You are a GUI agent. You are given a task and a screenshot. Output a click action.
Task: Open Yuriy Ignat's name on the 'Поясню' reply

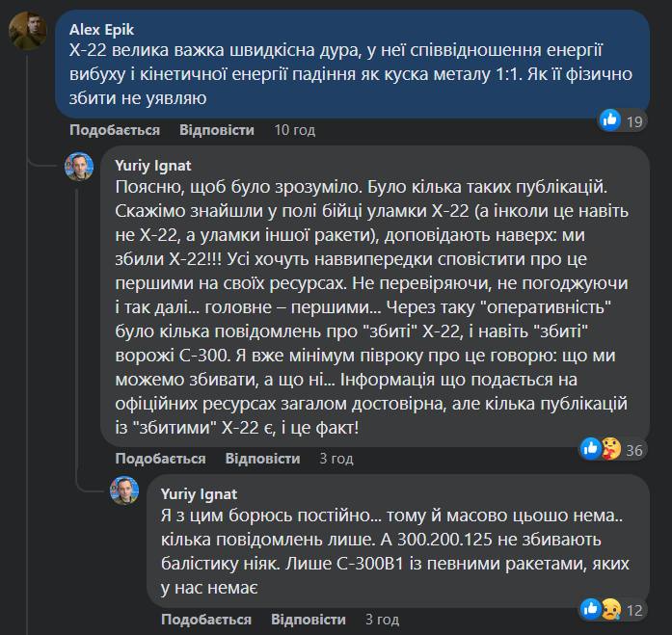pyautogui.click(x=153, y=165)
